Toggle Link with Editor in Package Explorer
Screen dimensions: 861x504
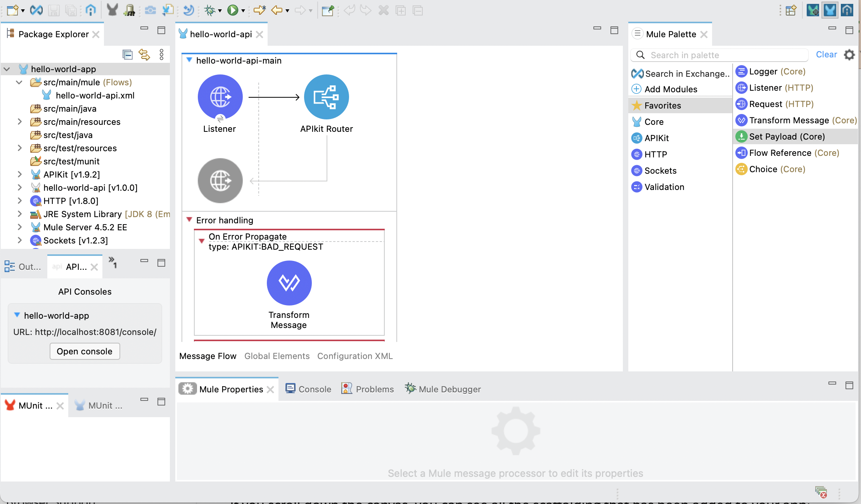click(144, 54)
